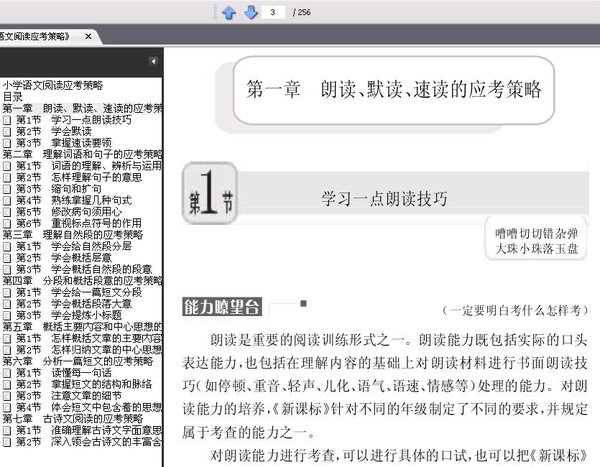Click page icon beside 学会概括层意 bookmark

[x=7, y=258]
